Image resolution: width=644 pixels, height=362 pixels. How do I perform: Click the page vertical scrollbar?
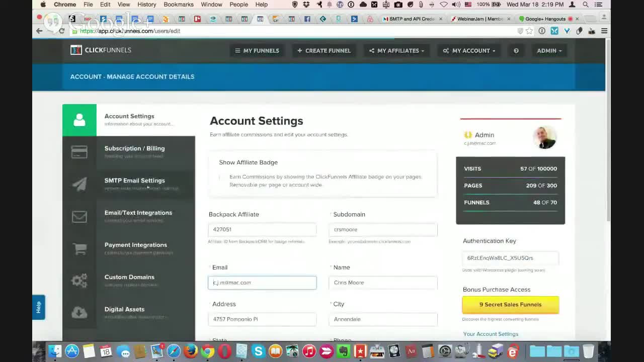click(x=608, y=130)
